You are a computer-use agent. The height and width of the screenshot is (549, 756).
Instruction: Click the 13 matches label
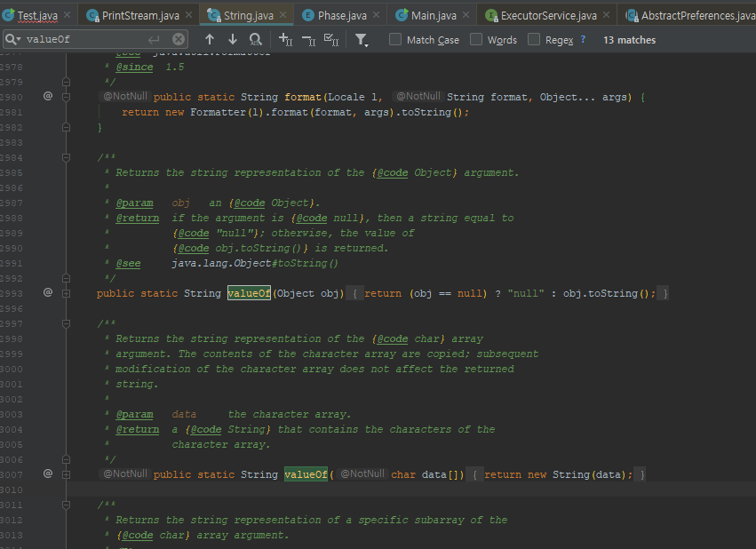tap(629, 40)
